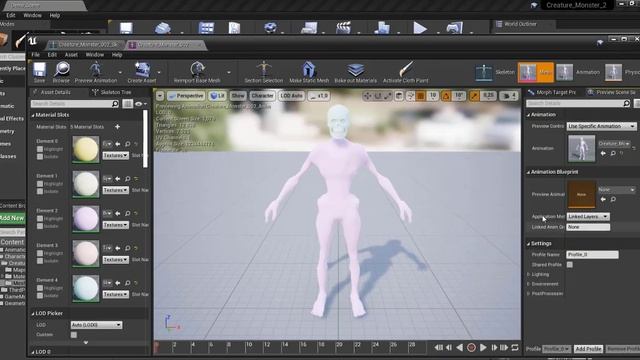Viewport: 640px width, 360px height.
Task: Click the Character viewport button
Action: (262, 96)
